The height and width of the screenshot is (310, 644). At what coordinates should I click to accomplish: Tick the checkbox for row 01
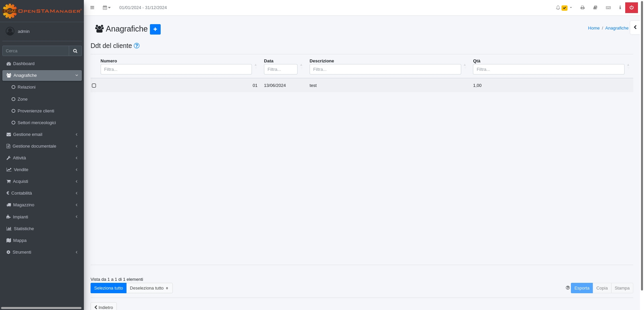point(94,86)
